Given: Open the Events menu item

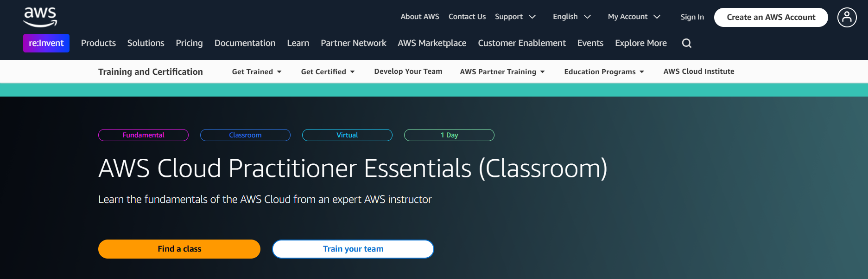Looking at the screenshot, I should click(590, 43).
